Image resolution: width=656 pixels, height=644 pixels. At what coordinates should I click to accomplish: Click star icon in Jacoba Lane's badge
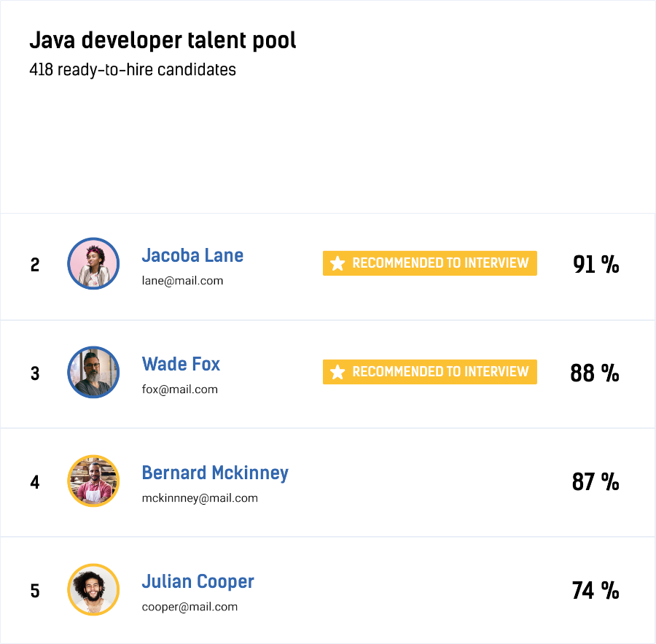coord(337,263)
